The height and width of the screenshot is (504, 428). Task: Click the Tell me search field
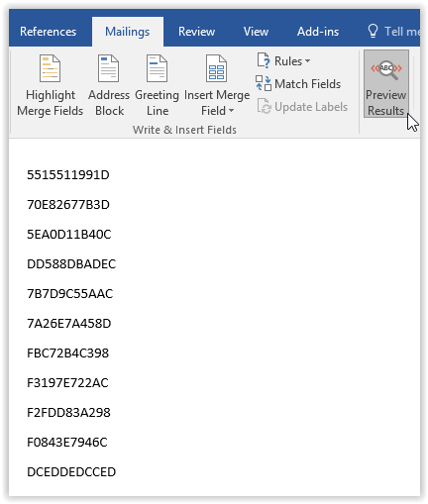pyautogui.click(x=402, y=32)
